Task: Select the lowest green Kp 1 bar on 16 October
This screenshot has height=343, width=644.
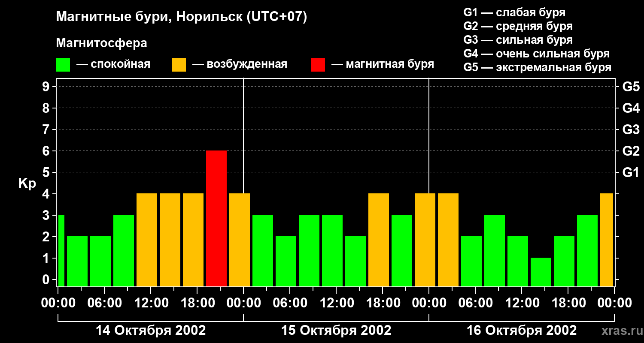Action: (x=541, y=272)
